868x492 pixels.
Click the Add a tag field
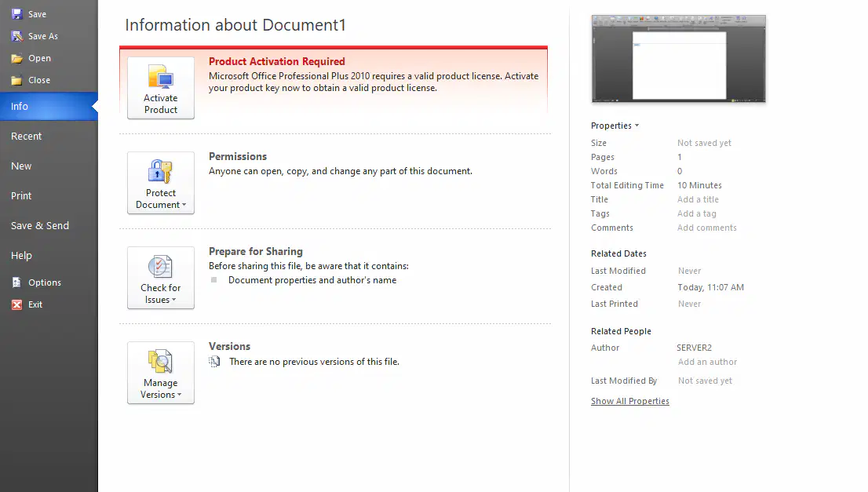[697, 213]
